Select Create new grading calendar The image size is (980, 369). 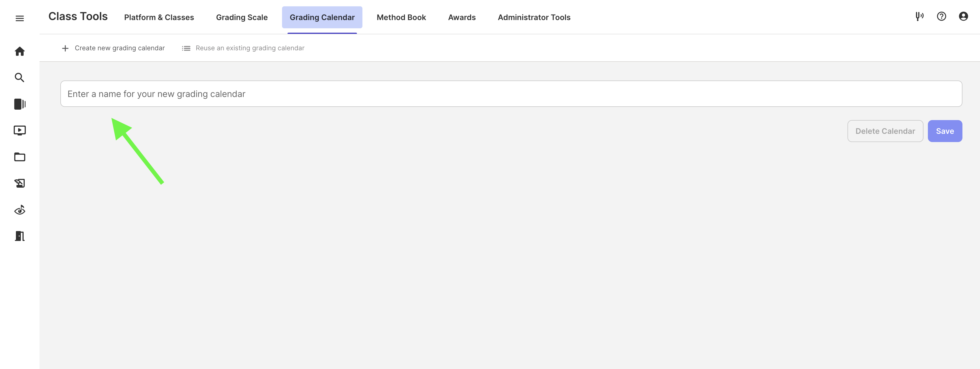click(113, 48)
